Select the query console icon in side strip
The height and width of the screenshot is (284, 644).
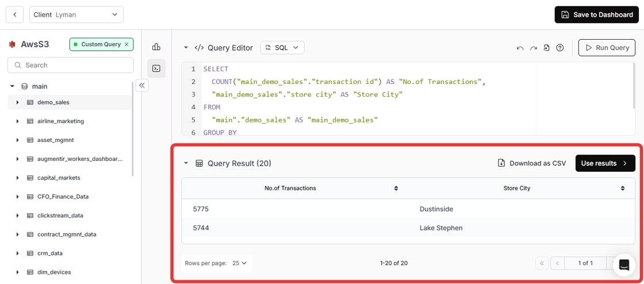(x=156, y=68)
